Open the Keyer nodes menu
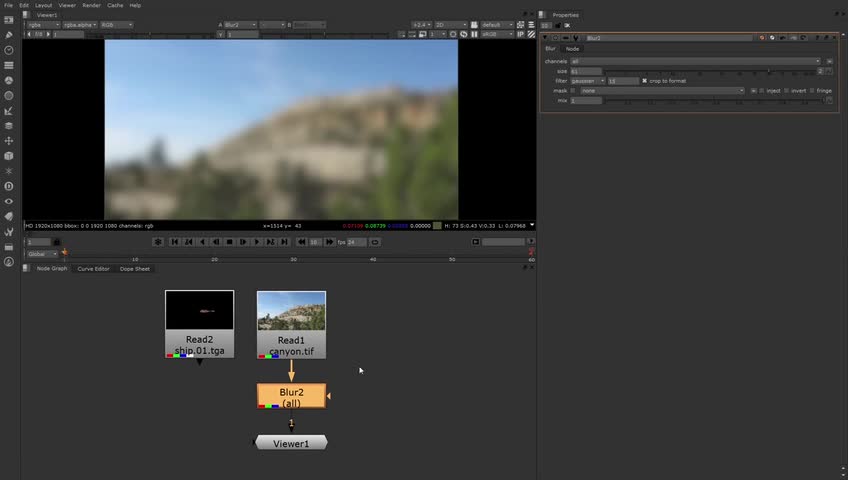Viewport: 848px width, 480px height. [9, 111]
